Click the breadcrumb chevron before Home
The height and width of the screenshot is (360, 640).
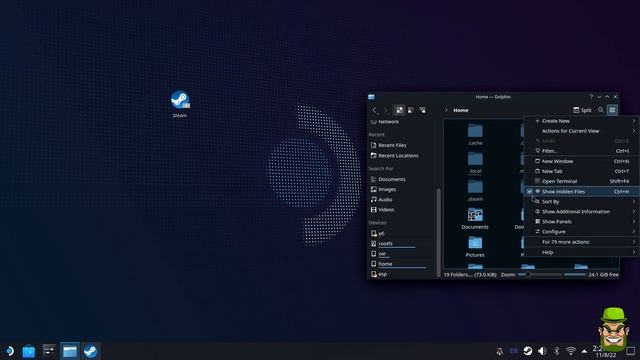446,110
